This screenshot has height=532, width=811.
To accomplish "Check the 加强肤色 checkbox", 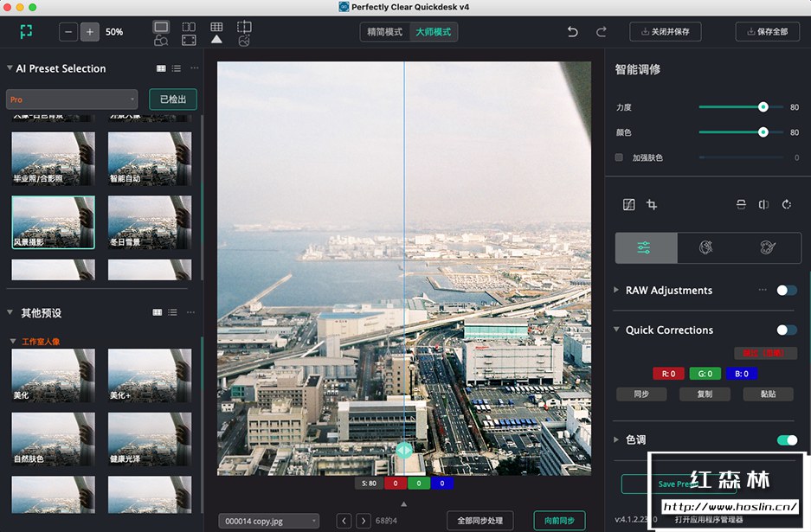I will [x=618, y=157].
